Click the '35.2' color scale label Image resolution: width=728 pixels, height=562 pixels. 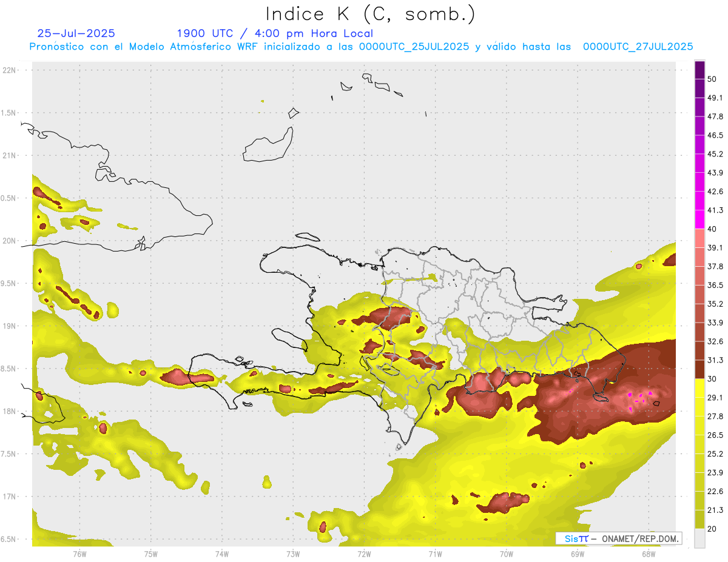pyautogui.click(x=715, y=304)
